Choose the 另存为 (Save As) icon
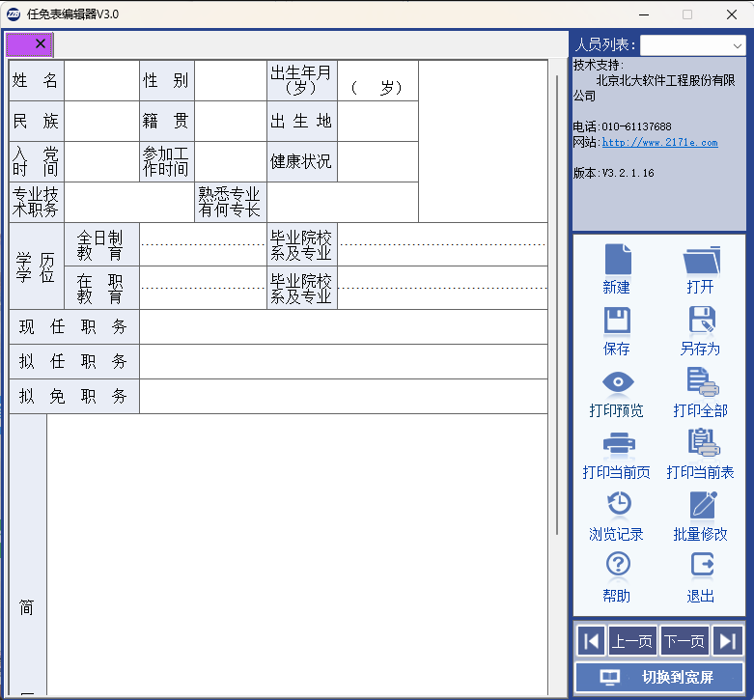 pyautogui.click(x=702, y=320)
